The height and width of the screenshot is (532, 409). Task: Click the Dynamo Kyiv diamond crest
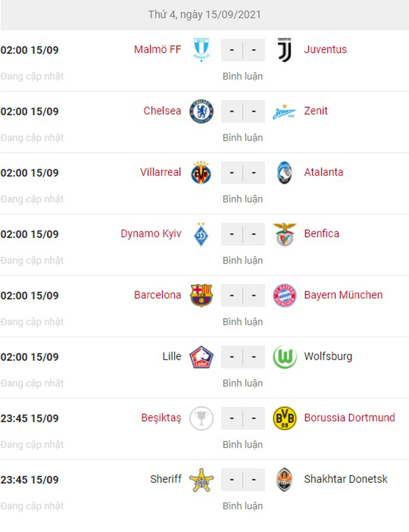click(x=201, y=234)
